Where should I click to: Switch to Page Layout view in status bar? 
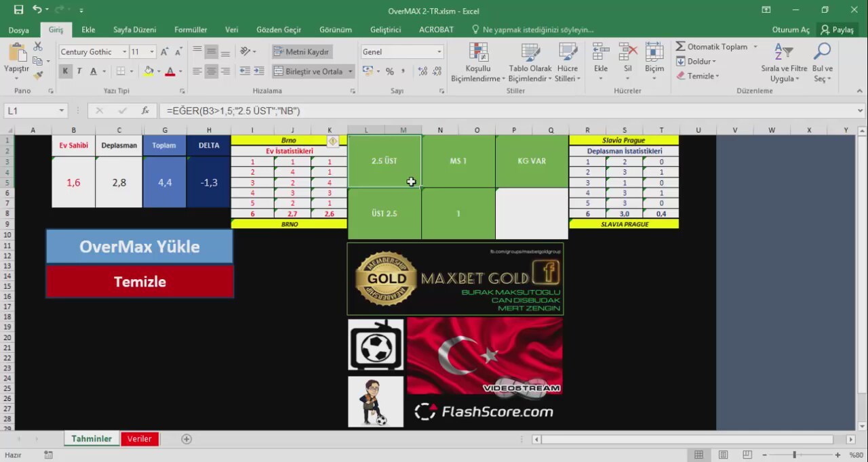(724, 455)
